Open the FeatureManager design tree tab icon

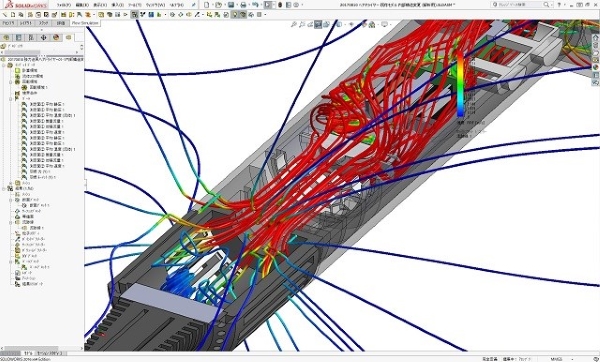(6, 38)
